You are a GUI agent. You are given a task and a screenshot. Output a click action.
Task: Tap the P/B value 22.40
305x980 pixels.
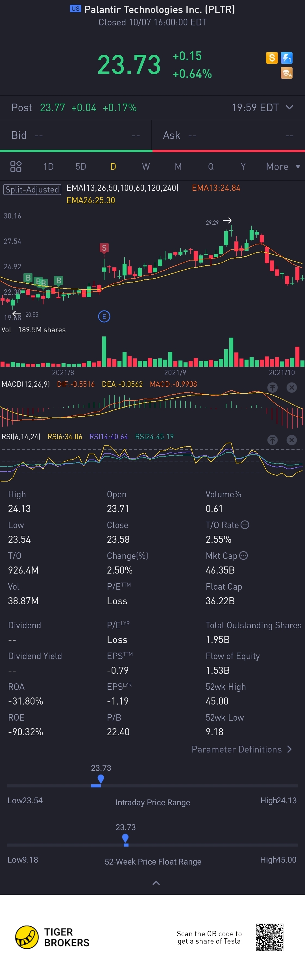click(118, 732)
